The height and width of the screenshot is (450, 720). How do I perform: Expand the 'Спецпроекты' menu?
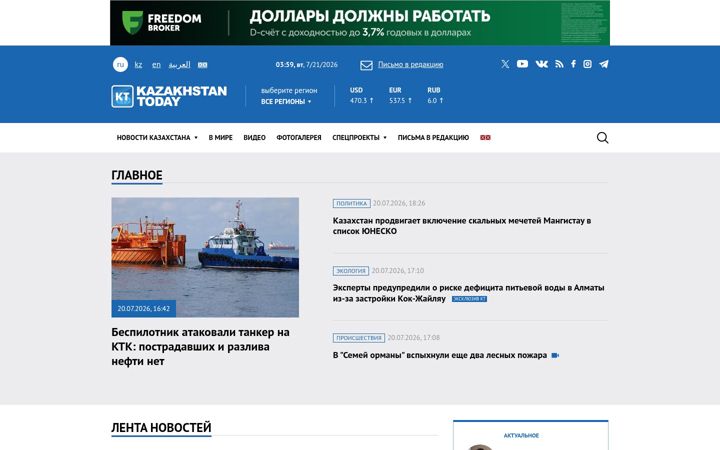click(360, 137)
